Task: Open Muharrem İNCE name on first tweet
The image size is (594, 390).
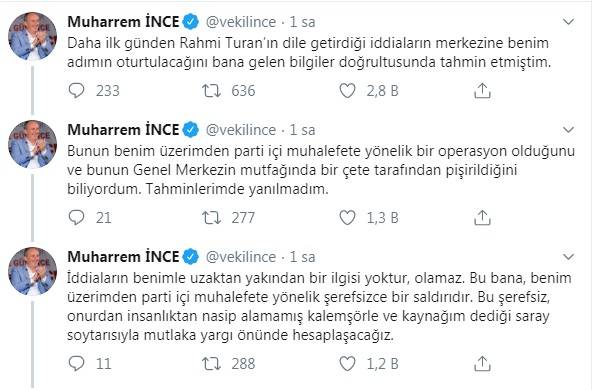Action: 123,22
